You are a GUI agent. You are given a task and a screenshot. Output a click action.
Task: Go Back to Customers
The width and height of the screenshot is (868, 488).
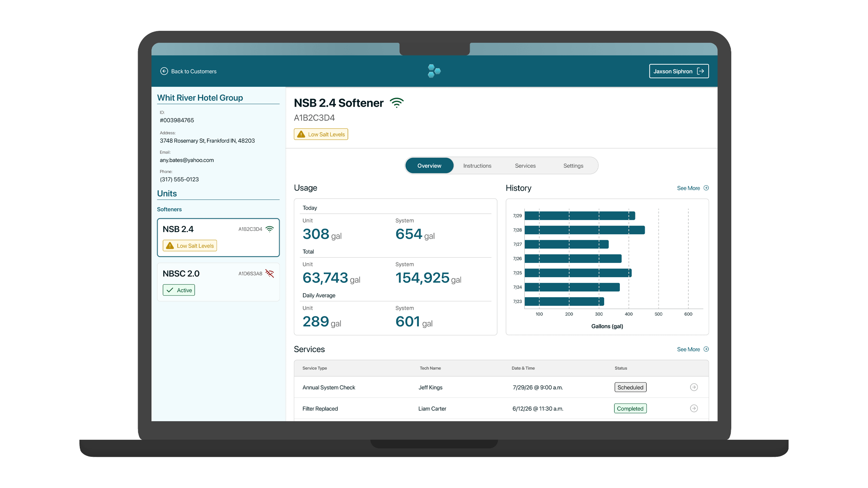point(194,72)
